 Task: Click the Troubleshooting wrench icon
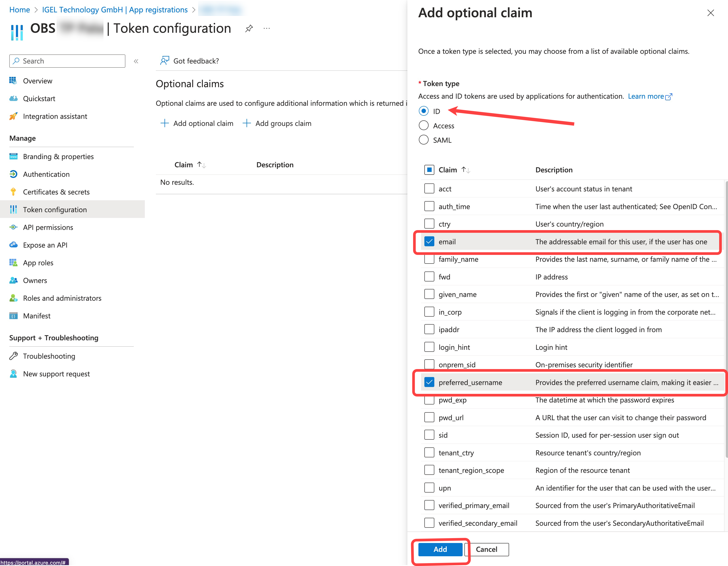[x=13, y=356]
